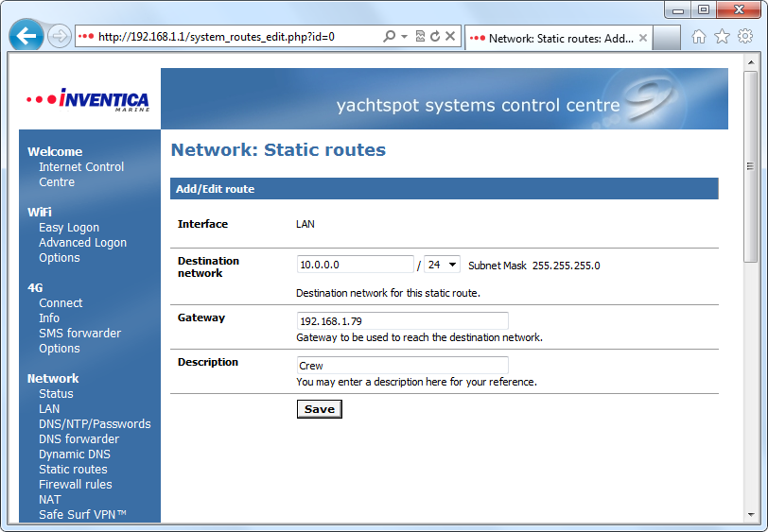
Task: Open the LAN settings link in sidebar
Action: [x=49, y=408]
